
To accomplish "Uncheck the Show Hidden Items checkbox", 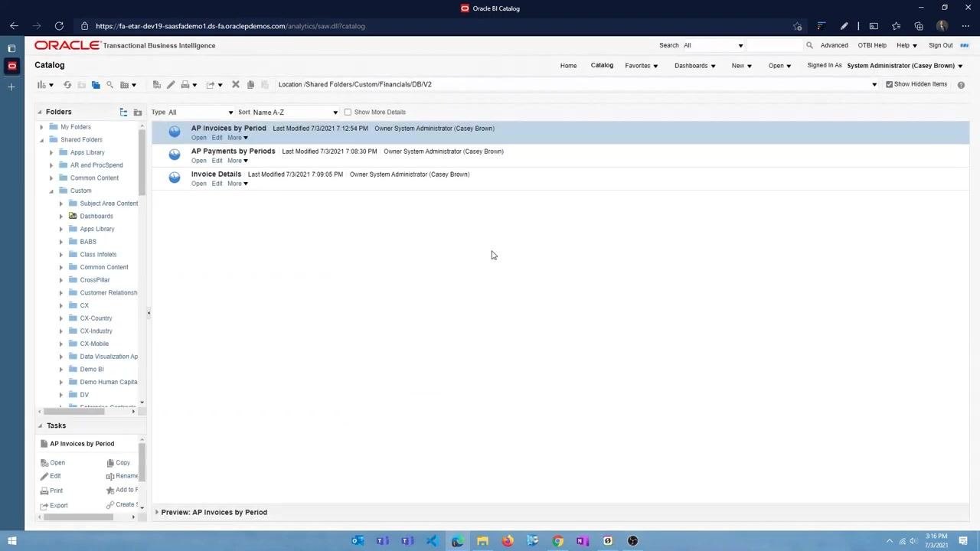I will pos(889,84).
